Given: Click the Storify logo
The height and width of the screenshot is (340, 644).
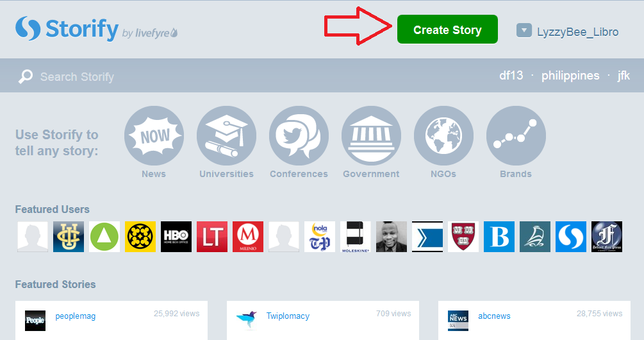Looking at the screenshot, I should (67, 30).
